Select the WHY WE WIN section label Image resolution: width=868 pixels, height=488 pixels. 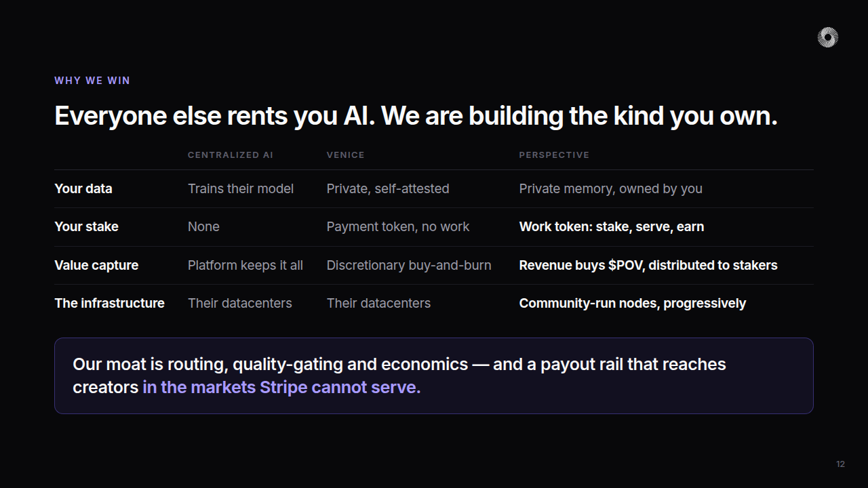[x=92, y=81]
